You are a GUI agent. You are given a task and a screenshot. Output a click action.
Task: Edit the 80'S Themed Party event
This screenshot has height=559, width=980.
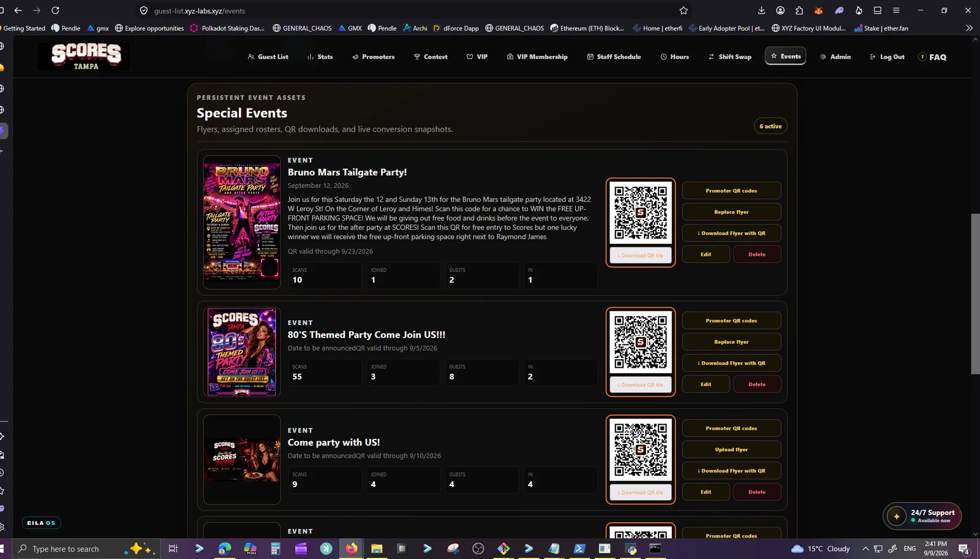coord(706,384)
